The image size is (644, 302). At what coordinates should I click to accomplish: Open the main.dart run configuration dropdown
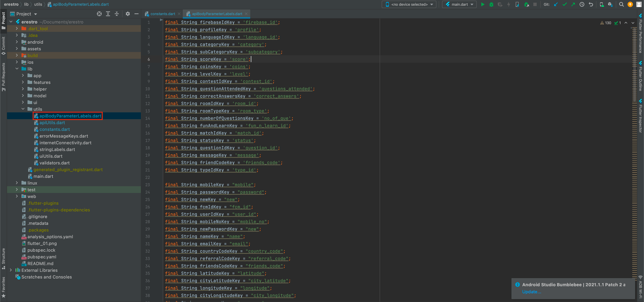459,4
